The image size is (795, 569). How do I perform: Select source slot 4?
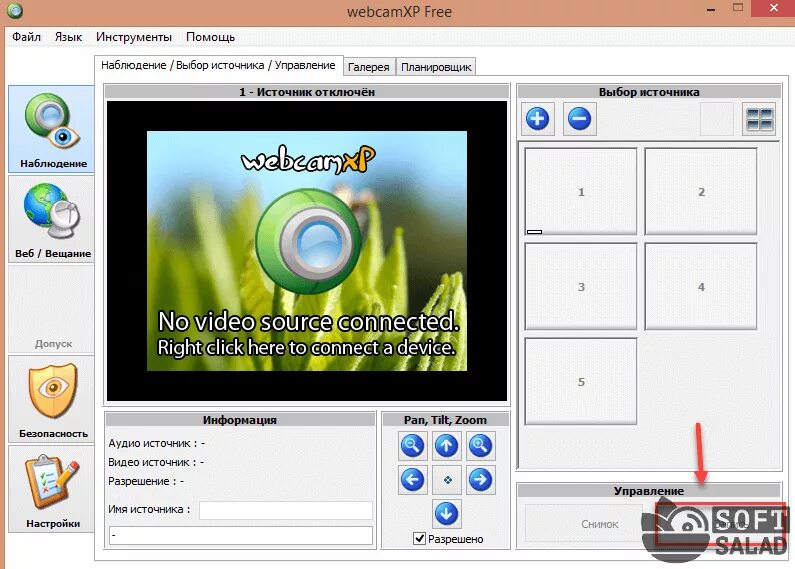pos(701,287)
